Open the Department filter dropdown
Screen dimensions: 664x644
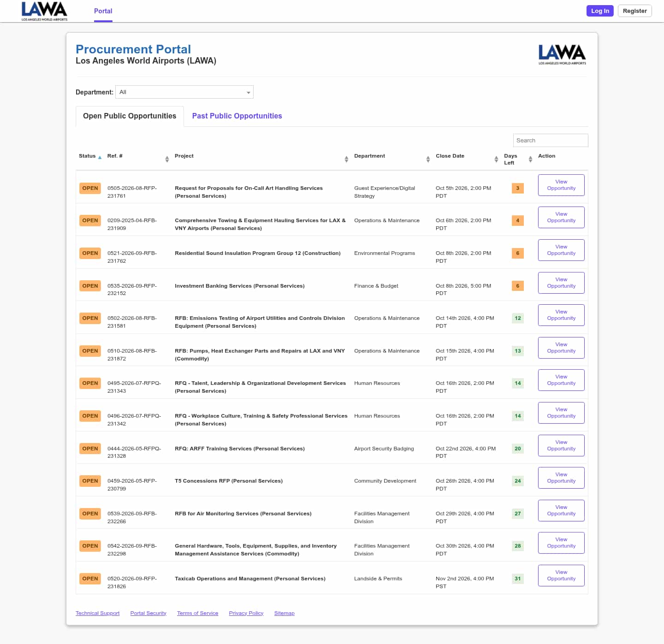[184, 92]
